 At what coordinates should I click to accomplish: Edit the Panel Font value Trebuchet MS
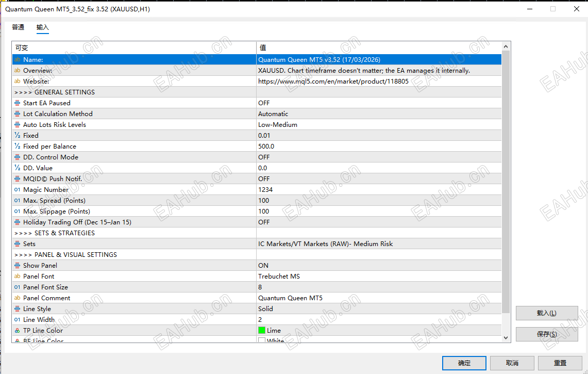tap(379, 277)
